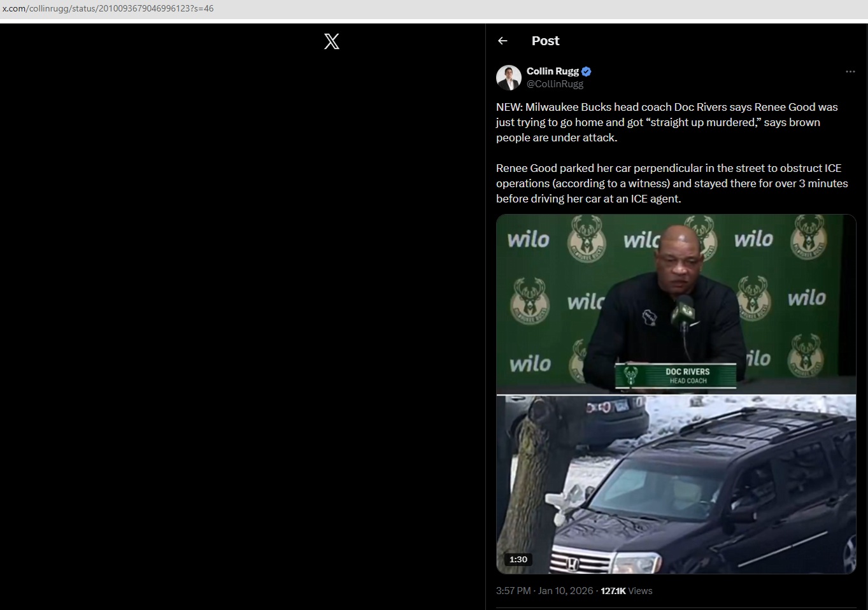Go back using the Post arrow
Viewport: 868px width, 610px height.
(x=503, y=41)
